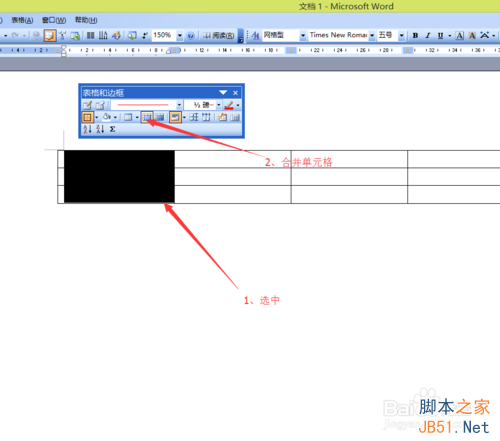
Task: Click Sort Ascending A-Z icon
Action: point(87,129)
